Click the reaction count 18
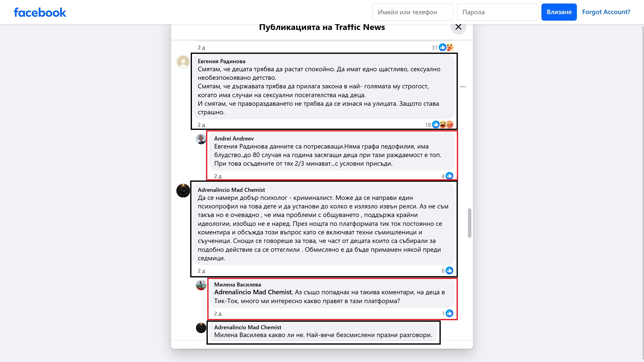 [x=428, y=125]
